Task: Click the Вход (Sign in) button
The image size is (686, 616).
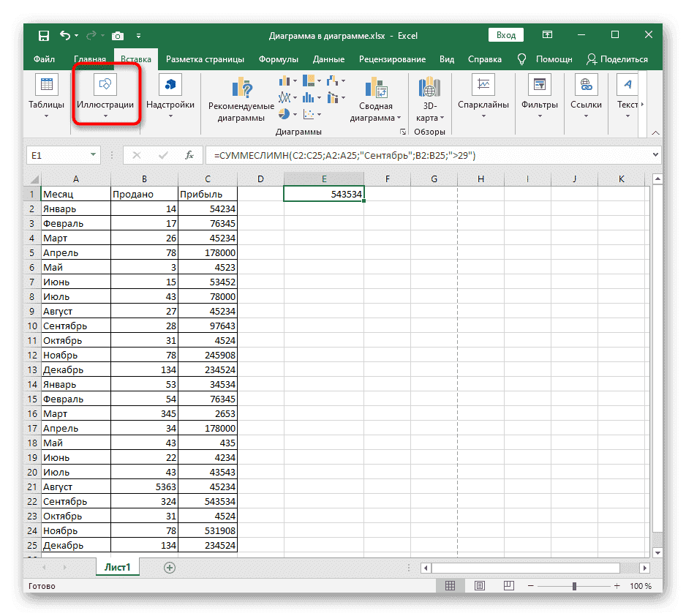Action: coord(506,34)
